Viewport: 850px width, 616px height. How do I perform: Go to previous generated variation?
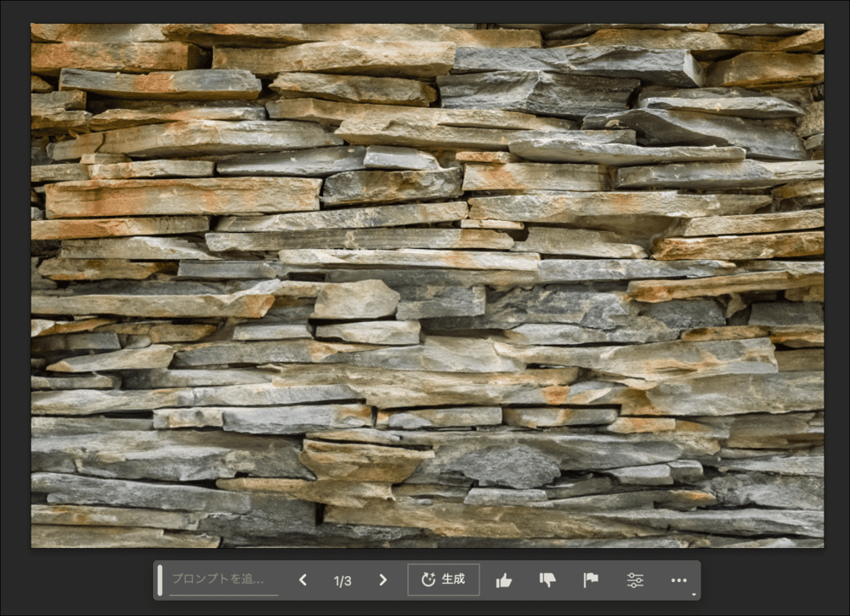pyautogui.click(x=303, y=580)
